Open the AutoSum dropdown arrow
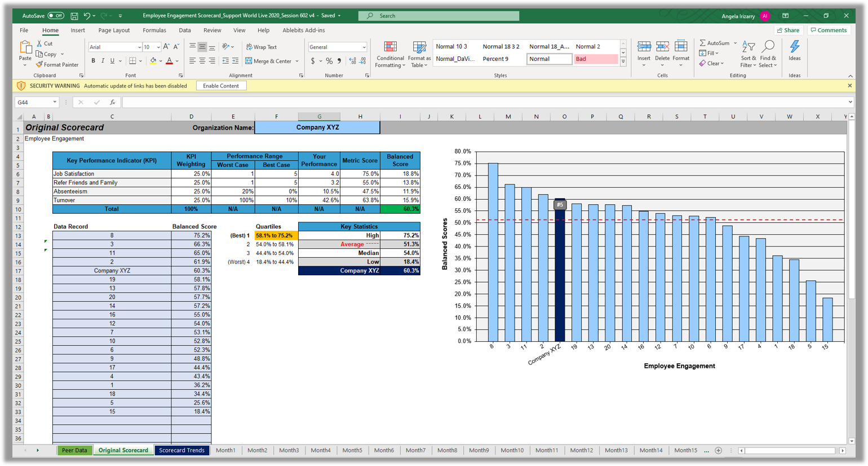The height and width of the screenshot is (466, 868). (736, 43)
